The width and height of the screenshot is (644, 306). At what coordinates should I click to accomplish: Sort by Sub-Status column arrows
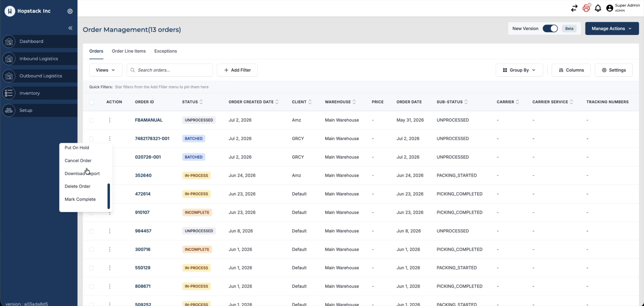[x=466, y=102]
